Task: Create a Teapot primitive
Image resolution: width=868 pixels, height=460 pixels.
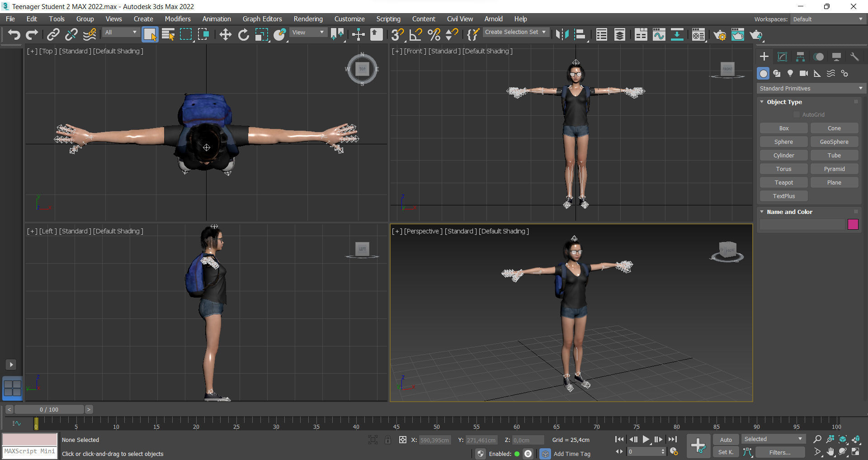Action: [784, 183]
